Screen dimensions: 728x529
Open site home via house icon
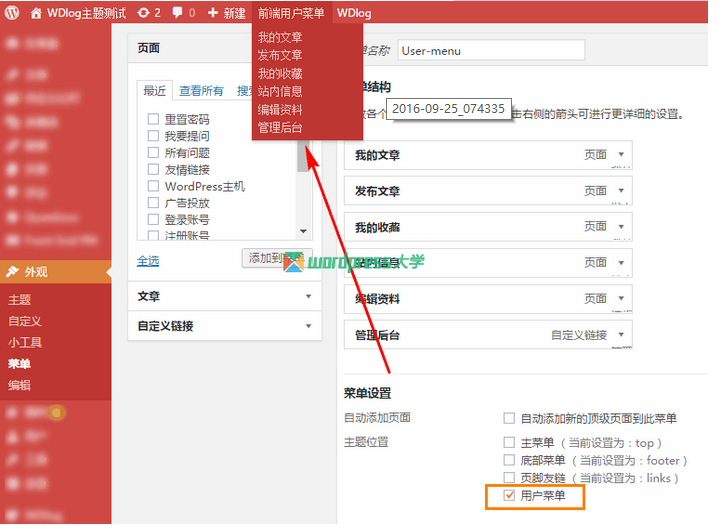click(x=37, y=13)
